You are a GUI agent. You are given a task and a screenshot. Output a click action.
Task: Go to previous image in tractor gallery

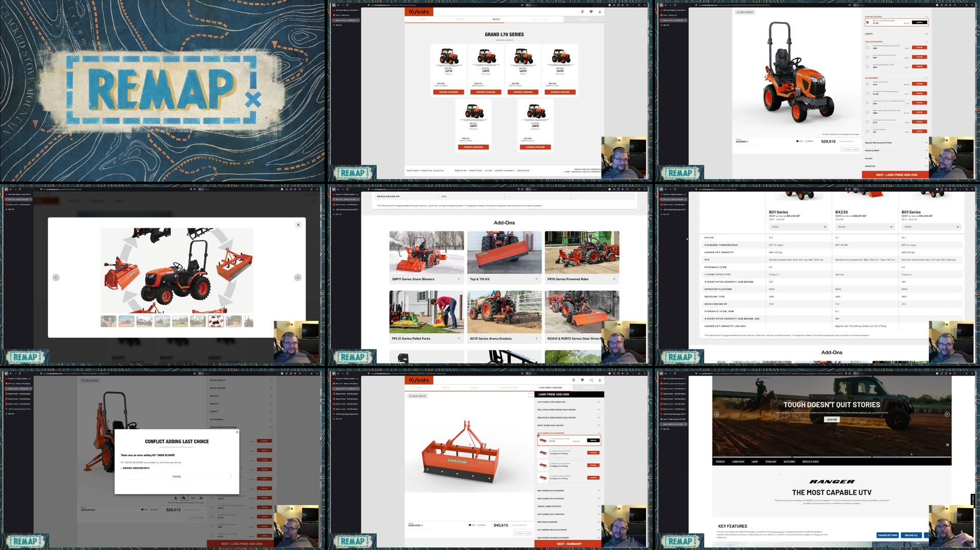56,277
